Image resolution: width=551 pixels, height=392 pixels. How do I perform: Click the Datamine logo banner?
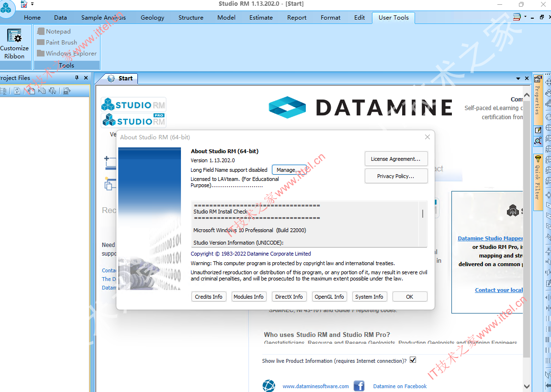pos(360,107)
